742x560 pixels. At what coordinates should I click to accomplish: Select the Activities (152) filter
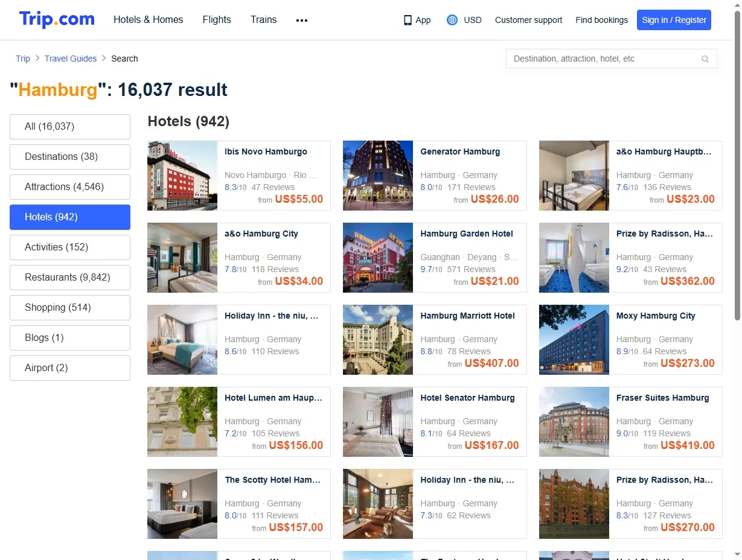(70, 247)
